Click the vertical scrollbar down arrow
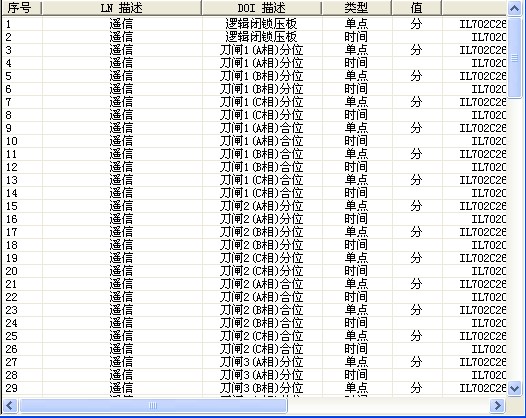Viewport: 526px width, 418px height. click(x=514, y=388)
